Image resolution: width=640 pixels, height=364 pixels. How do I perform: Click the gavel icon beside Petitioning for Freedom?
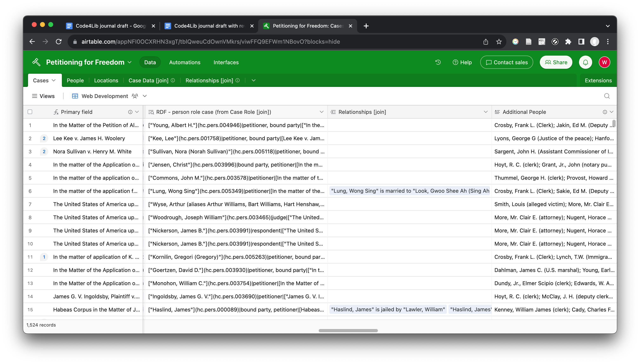(x=36, y=62)
